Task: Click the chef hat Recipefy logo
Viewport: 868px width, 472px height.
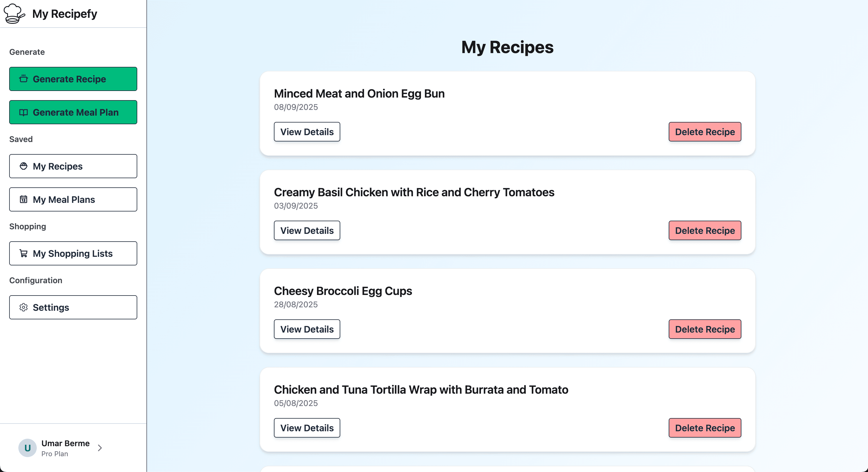Action: coord(14,13)
